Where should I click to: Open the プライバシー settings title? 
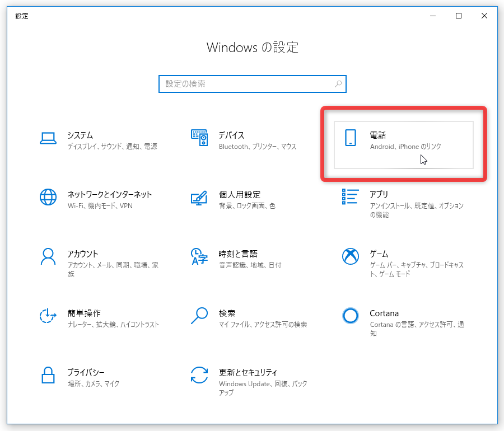[x=86, y=373]
